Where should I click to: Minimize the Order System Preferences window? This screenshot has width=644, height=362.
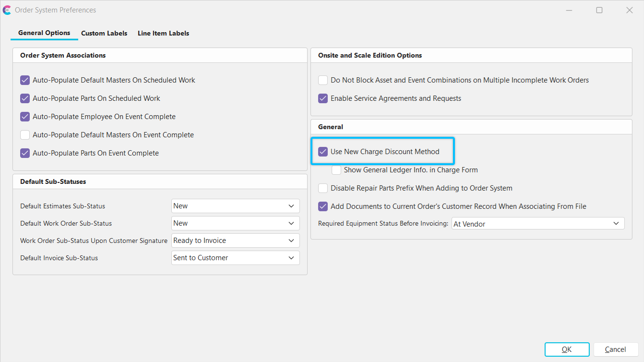pos(569,10)
